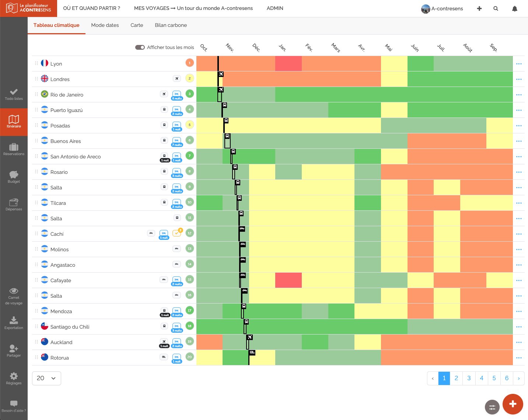528x420 pixels.
Task: Click the plane transport icon for Auckland
Action: coord(164,342)
